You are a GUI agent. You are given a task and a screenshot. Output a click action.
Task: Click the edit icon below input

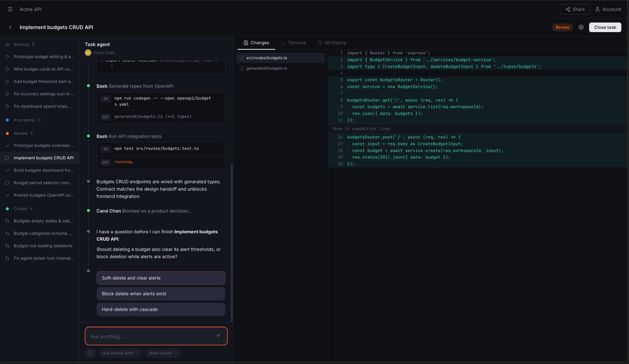pyautogui.click(x=90, y=353)
